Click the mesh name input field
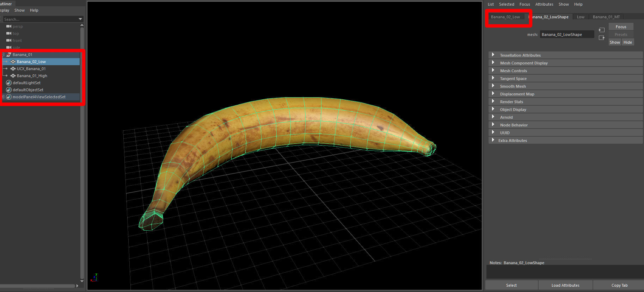 [567, 35]
